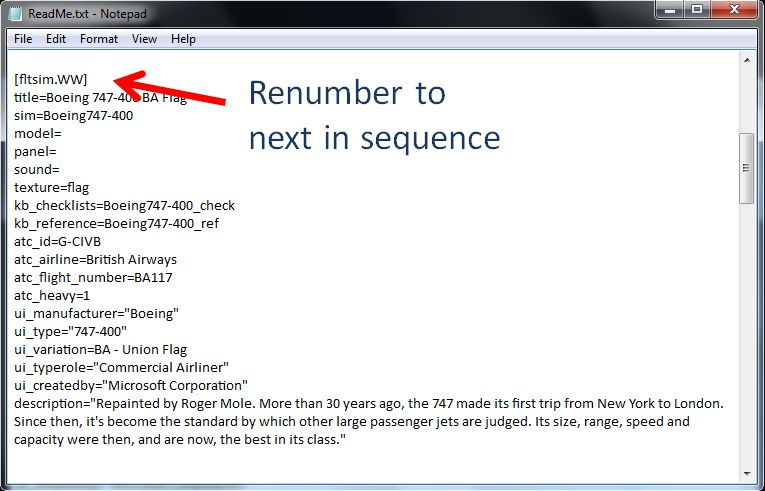The width and height of the screenshot is (765, 491).
Task: Open the Format menu
Action: click(99, 39)
